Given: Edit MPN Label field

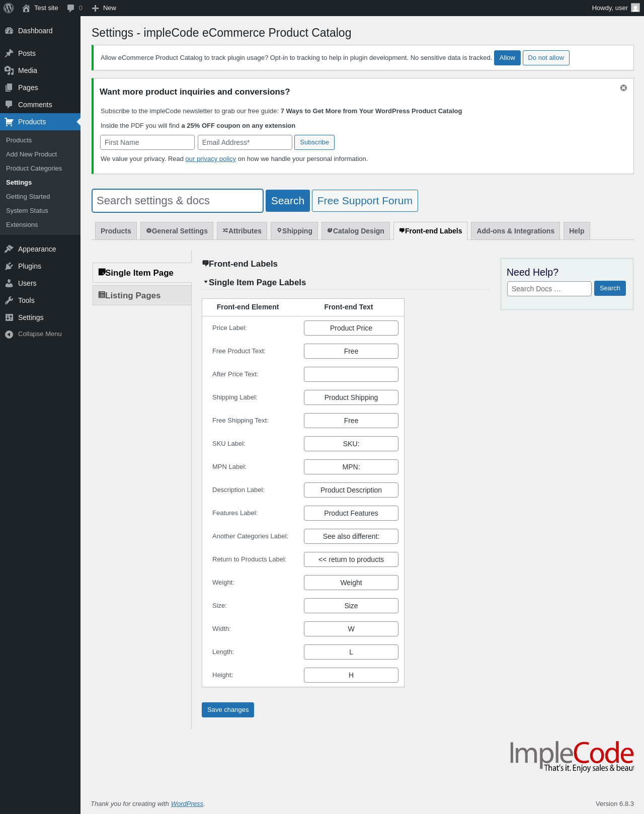Looking at the screenshot, I should (351, 467).
